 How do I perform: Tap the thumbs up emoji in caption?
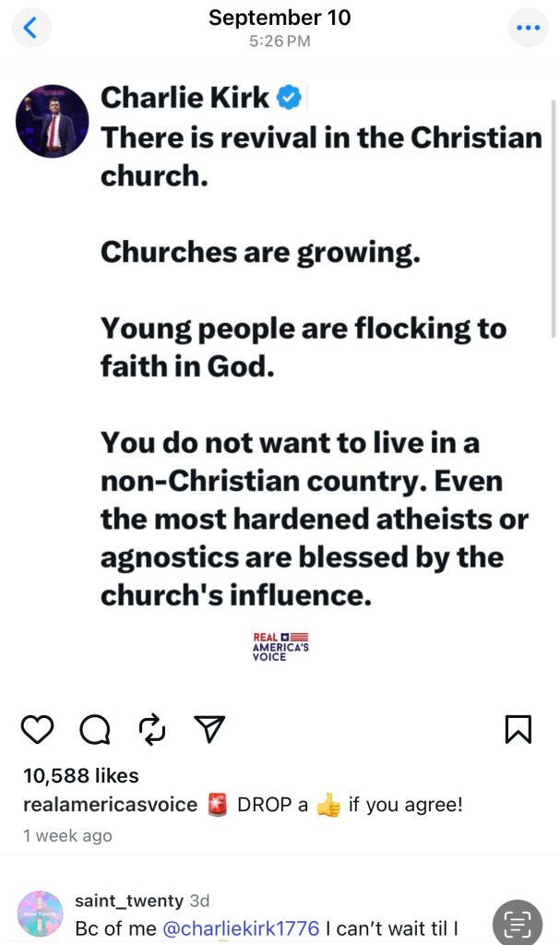coord(328,805)
